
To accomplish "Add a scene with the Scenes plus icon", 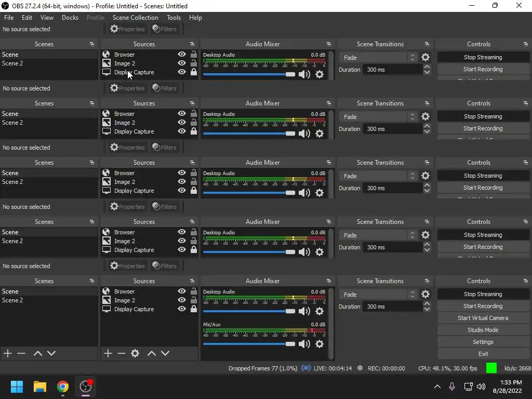I will pyautogui.click(x=8, y=353).
